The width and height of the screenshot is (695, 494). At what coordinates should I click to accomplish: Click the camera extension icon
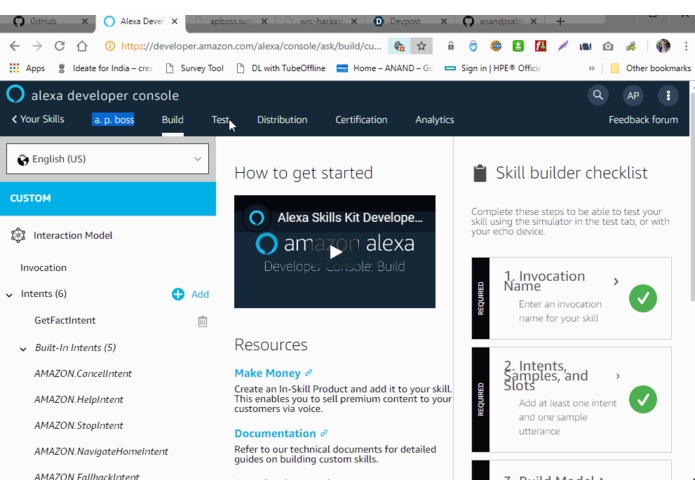(x=608, y=46)
